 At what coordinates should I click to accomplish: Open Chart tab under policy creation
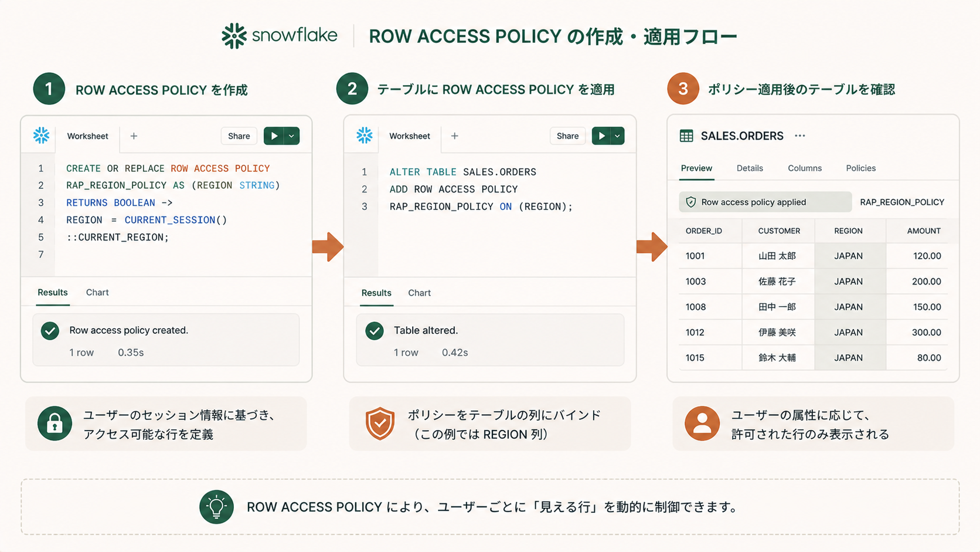97,292
